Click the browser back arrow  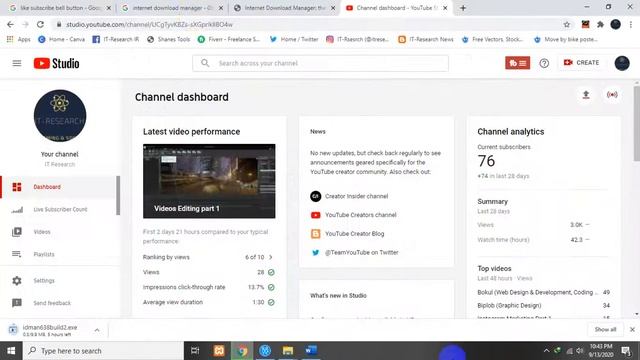point(10,24)
